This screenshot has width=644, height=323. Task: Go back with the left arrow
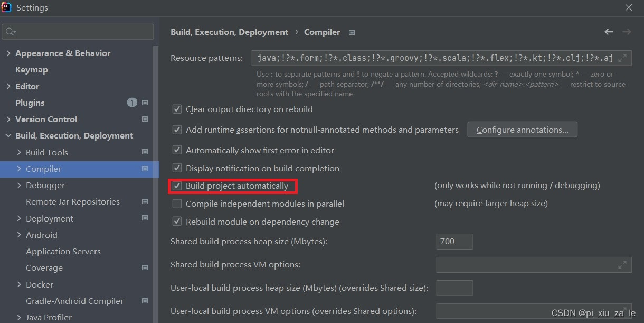click(x=609, y=32)
